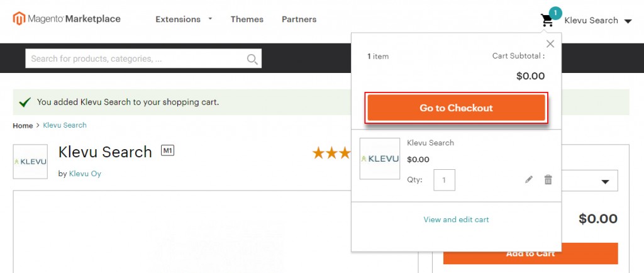Viewport: 644px width, 273px height.
Task: Close the mini cart popup
Action: 550,43
